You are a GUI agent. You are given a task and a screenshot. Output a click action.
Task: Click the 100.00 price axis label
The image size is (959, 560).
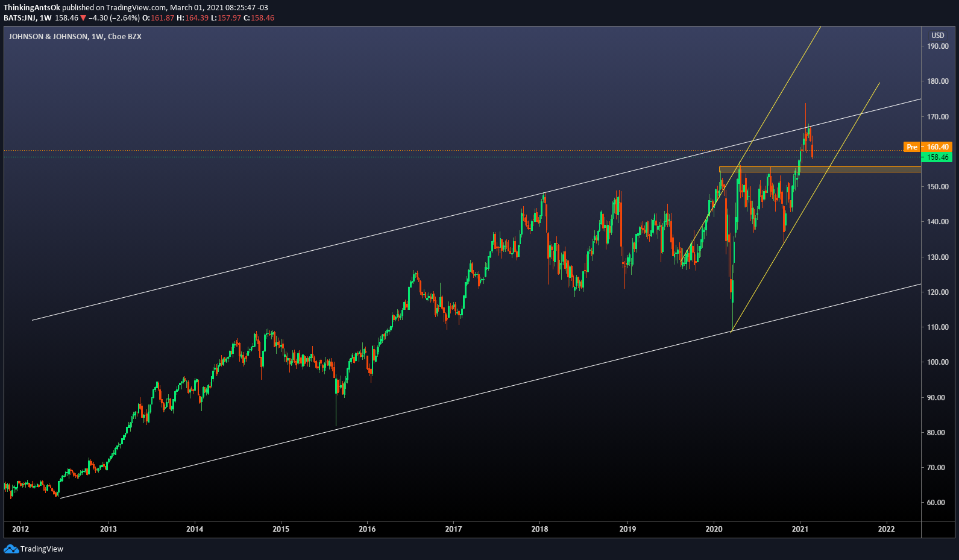938,362
